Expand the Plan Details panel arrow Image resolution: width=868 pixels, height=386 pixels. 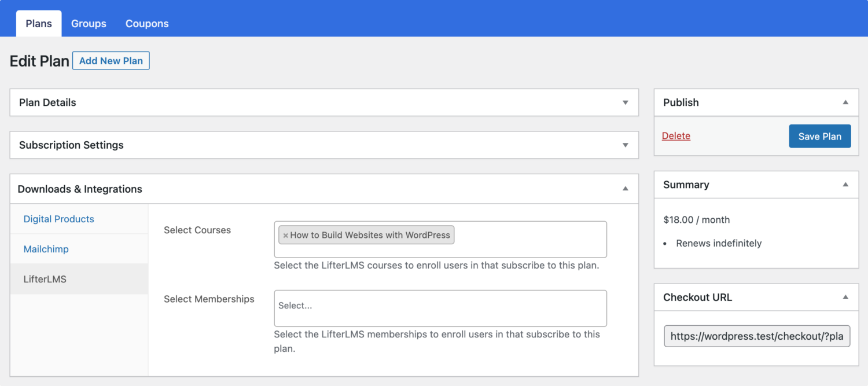626,102
